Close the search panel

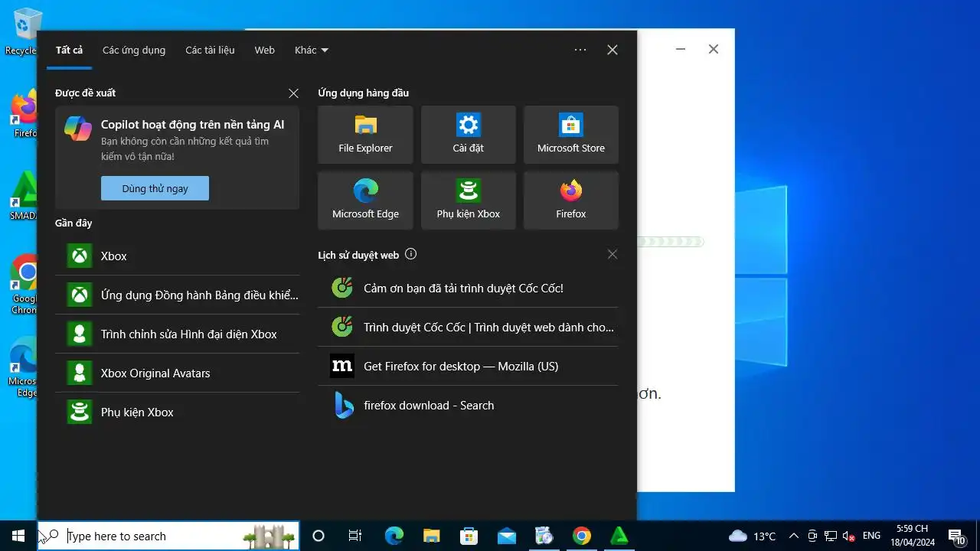(x=612, y=50)
